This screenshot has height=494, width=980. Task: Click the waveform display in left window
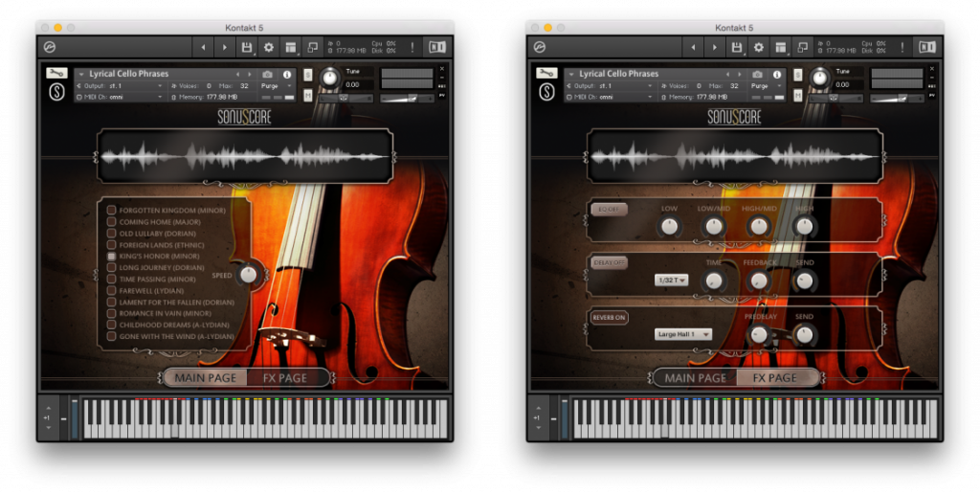tap(245, 156)
